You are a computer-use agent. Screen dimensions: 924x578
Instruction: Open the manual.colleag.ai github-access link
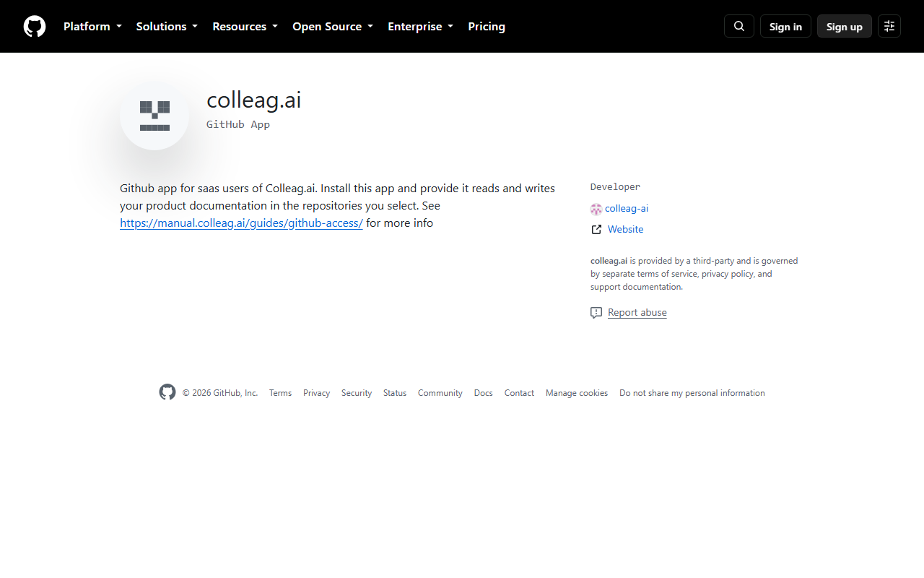(241, 223)
